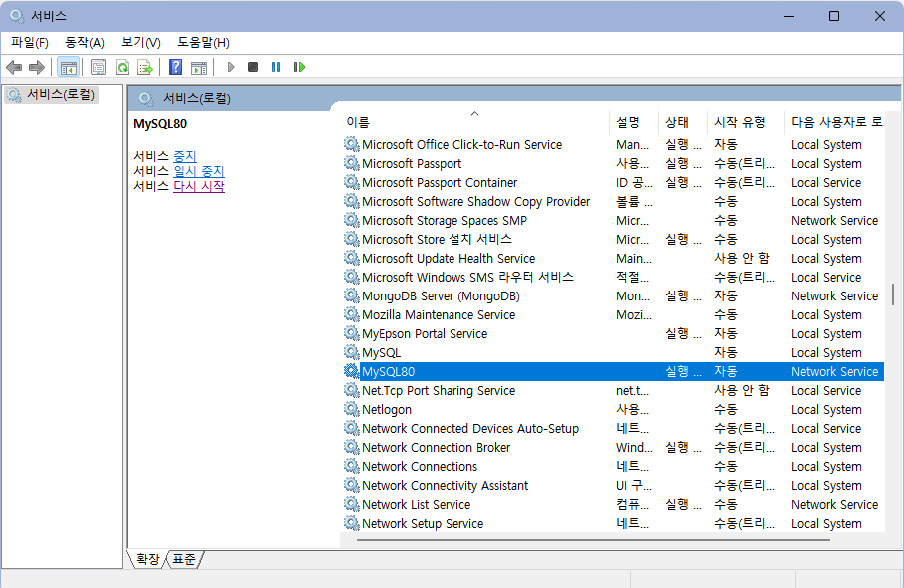Click the Stop Service square icon
Image resolution: width=904 pixels, height=588 pixels.
tap(253, 68)
